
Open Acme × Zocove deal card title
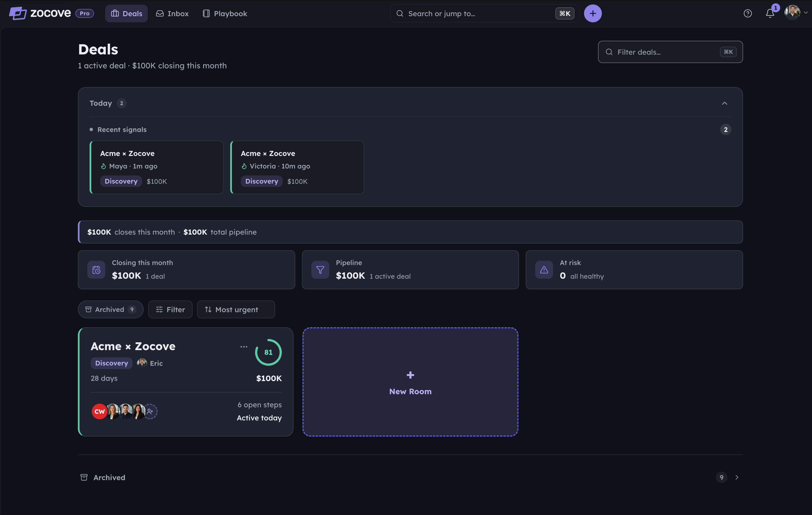[133, 346]
